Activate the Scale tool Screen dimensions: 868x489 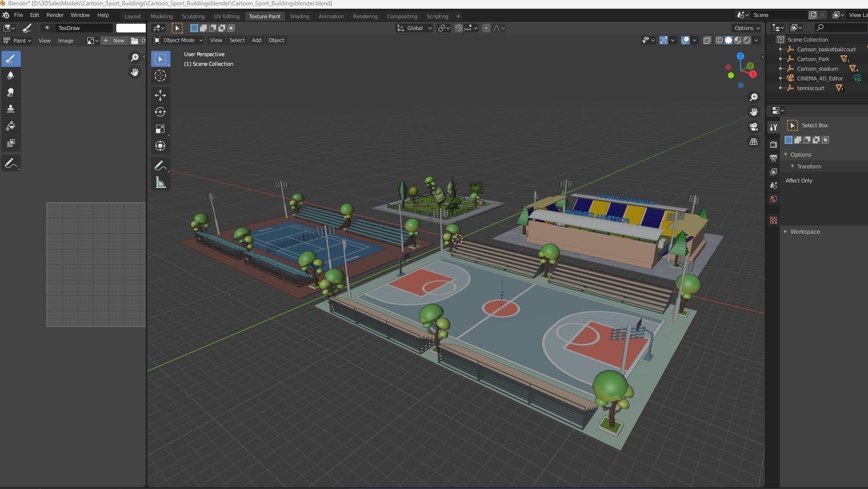coord(160,129)
